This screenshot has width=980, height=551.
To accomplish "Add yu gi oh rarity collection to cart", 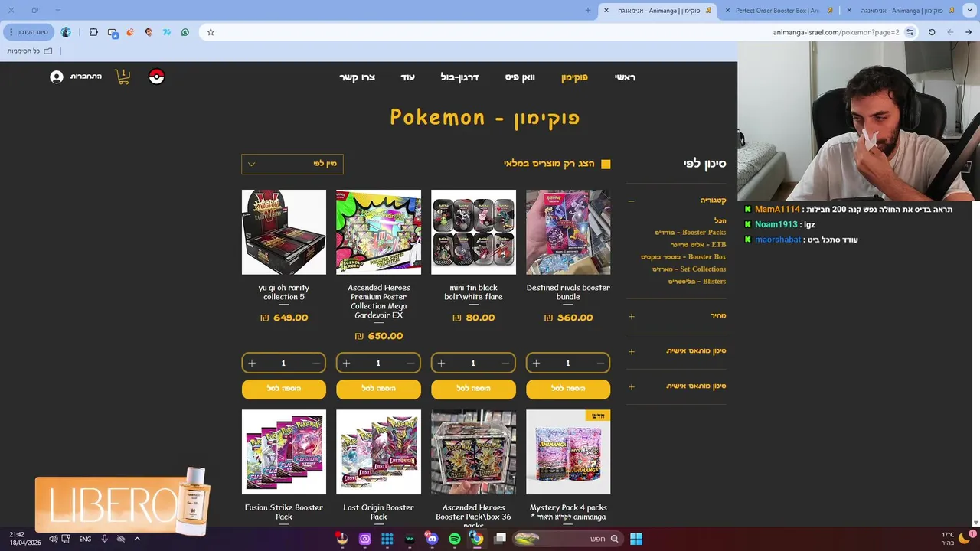I will click(284, 389).
